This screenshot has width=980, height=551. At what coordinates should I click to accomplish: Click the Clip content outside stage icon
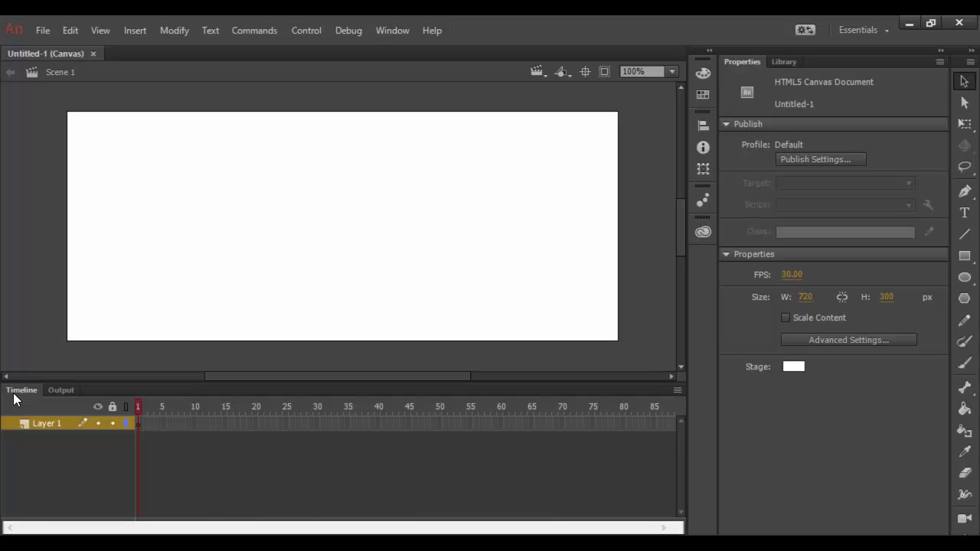[604, 71]
